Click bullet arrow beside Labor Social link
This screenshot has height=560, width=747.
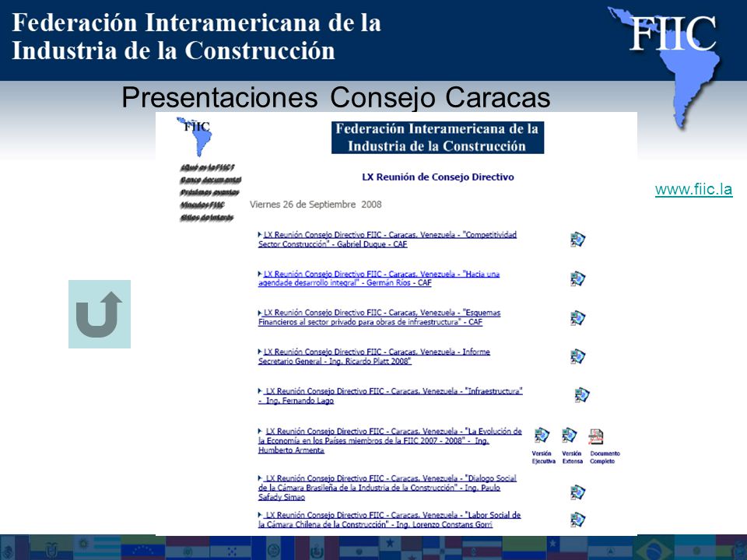260,514
